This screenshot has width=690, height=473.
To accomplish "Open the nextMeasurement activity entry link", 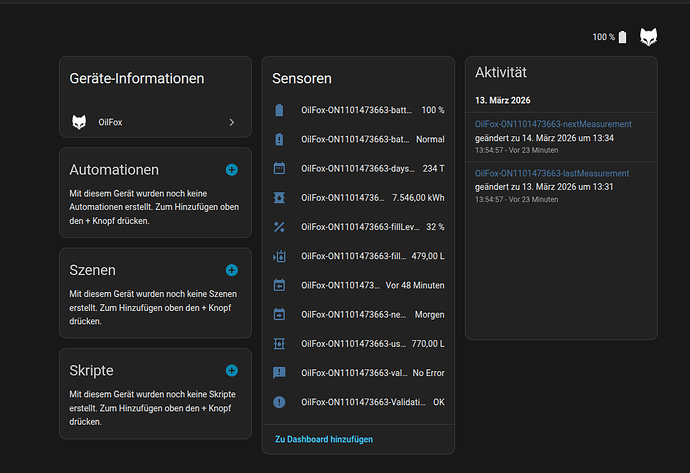I will (x=553, y=124).
